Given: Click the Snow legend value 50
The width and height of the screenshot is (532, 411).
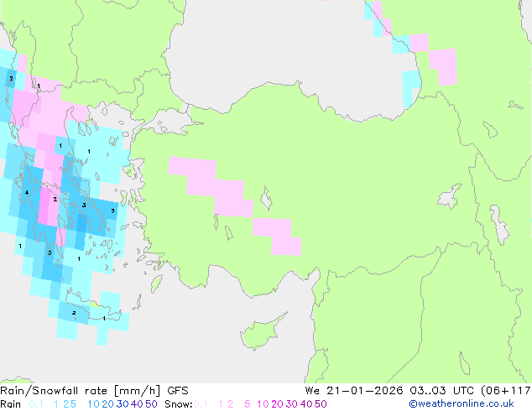Looking at the screenshot, I should [x=321, y=404].
